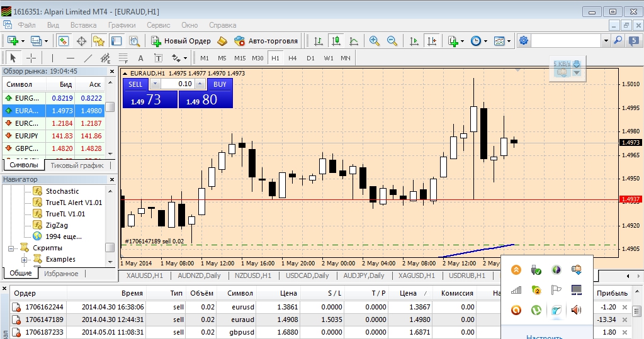The image size is (644, 339).
Task: Click the BUY one-click button
Action: pos(220,84)
